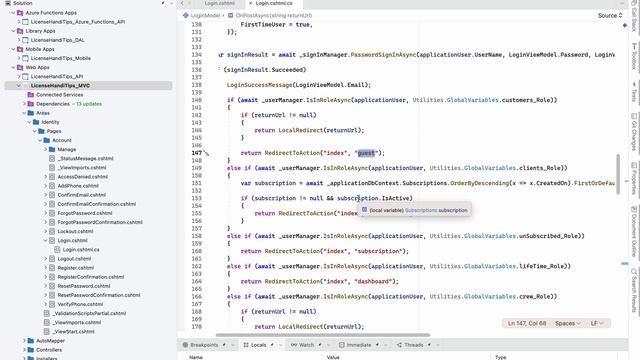Open the Tests side pad

(634, 92)
